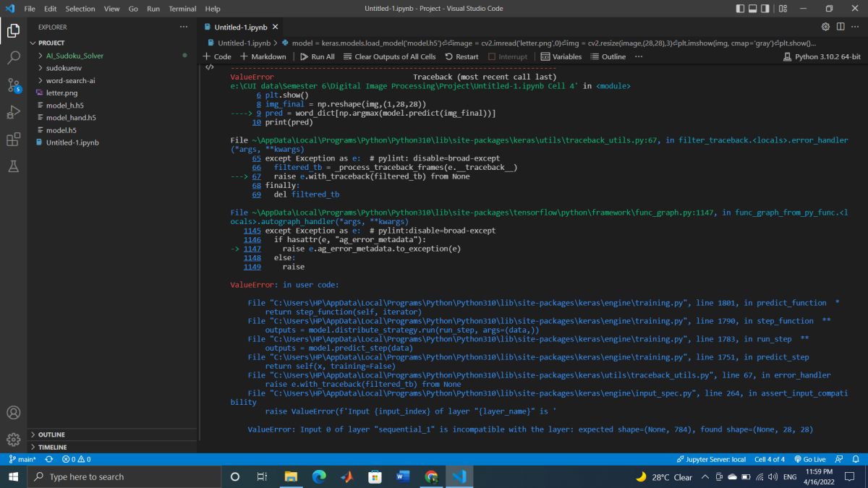Open Microsoft Edge from taskbar
868x488 pixels.
[318, 477]
